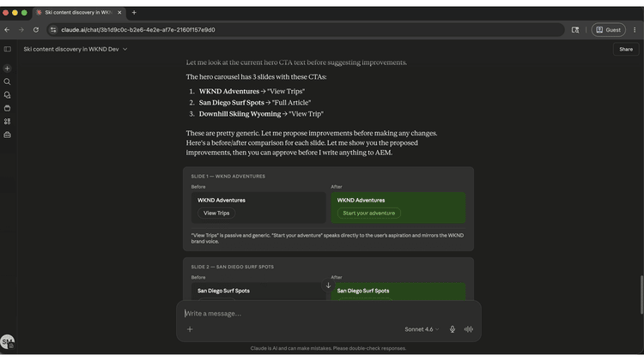Go back in browser history
Image resolution: width=644 pixels, height=361 pixels.
(x=7, y=29)
